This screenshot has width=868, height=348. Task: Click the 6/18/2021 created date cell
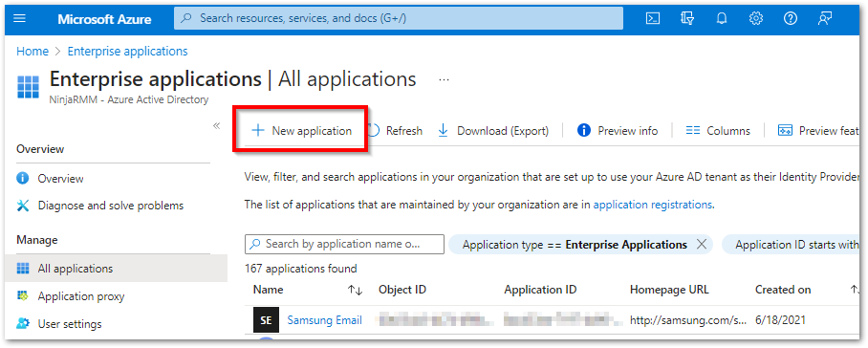(x=780, y=320)
